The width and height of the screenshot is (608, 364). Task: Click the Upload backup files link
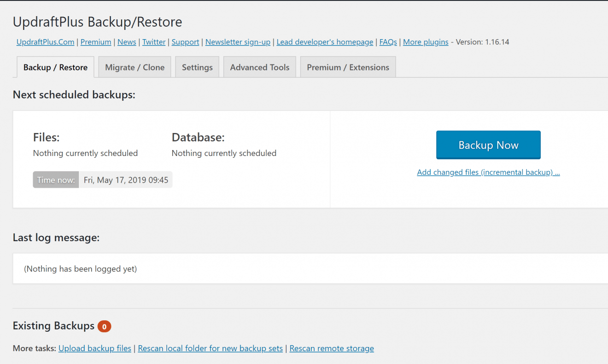tap(94, 348)
